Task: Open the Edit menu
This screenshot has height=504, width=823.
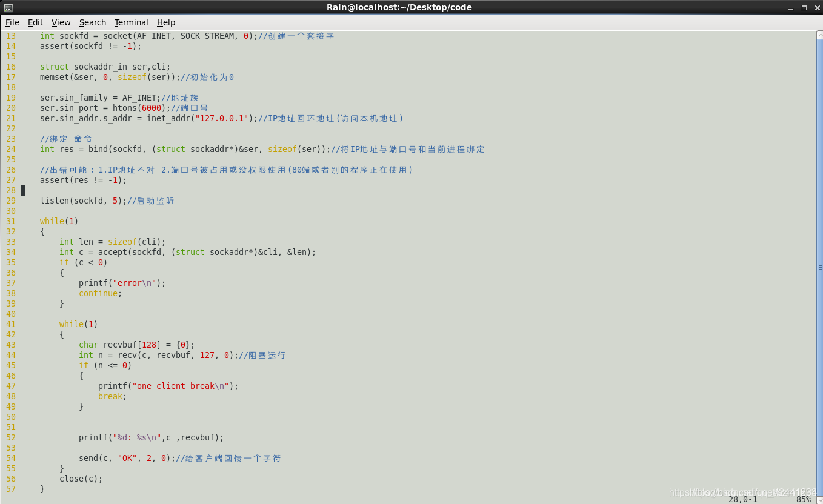Action: point(35,22)
